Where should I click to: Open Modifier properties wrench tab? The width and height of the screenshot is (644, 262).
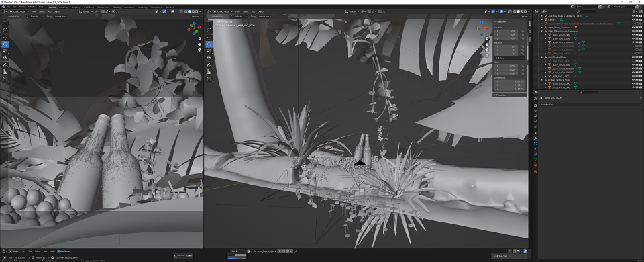click(535, 138)
